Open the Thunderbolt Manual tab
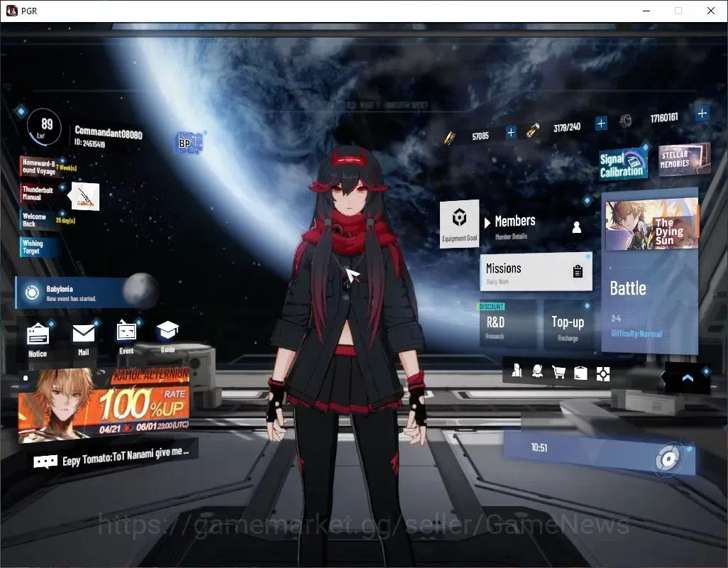This screenshot has width=728, height=568. point(37,193)
